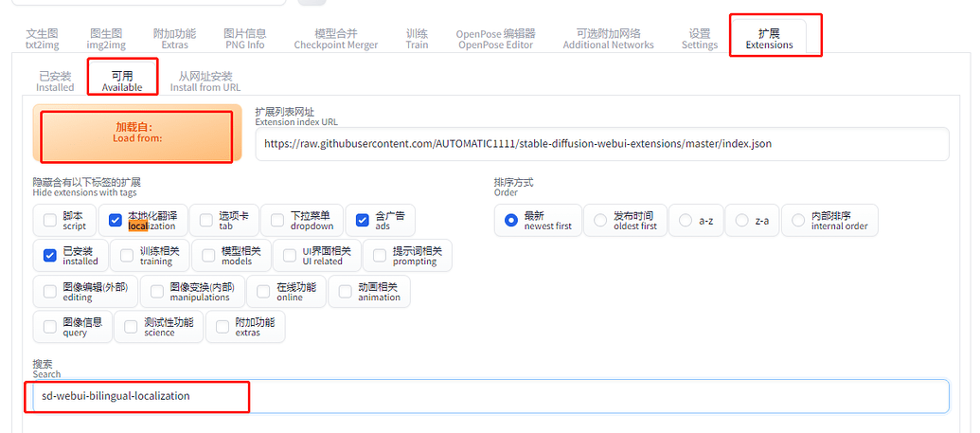The image size is (980, 433).
Task: Tick the extras tag checkbox
Action: click(222, 327)
